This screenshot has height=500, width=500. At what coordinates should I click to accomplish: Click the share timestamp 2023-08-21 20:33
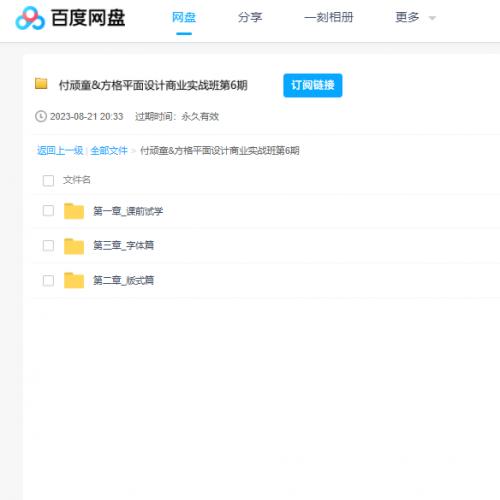point(87,117)
